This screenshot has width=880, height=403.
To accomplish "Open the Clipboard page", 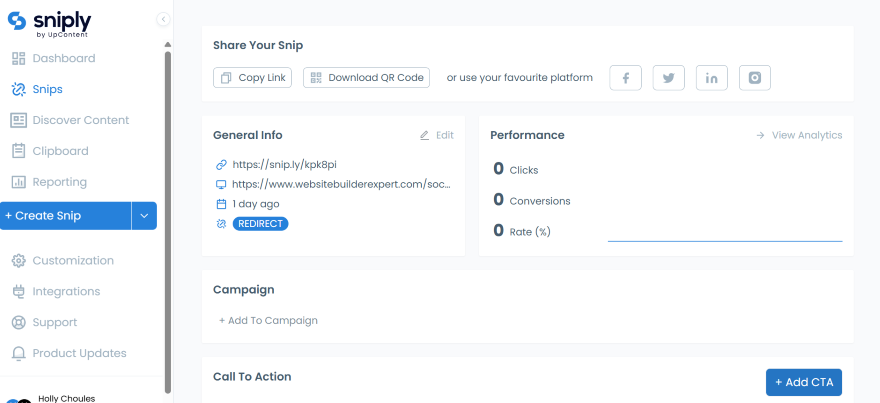I will tap(60, 151).
